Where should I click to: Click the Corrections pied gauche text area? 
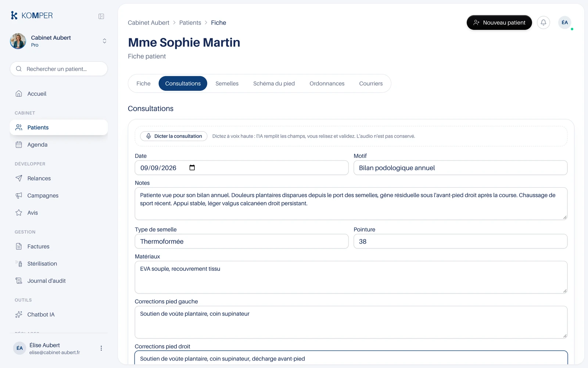[351, 322]
